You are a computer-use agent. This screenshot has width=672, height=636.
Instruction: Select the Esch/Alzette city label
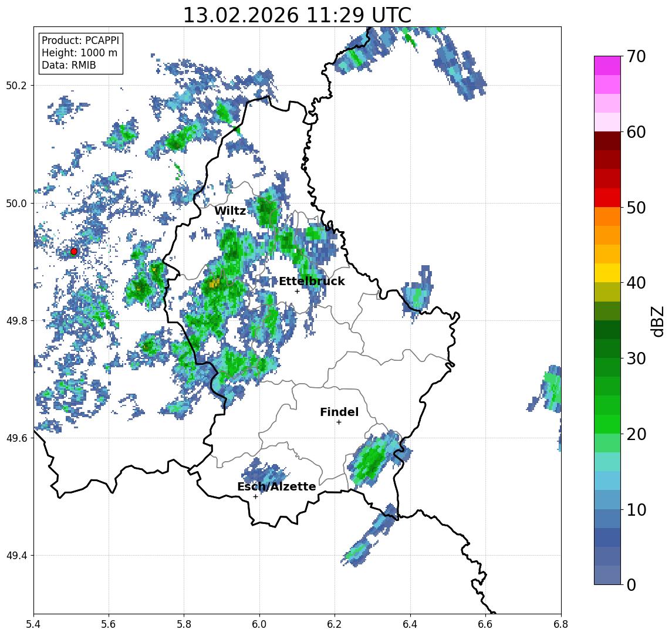tap(276, 486)
